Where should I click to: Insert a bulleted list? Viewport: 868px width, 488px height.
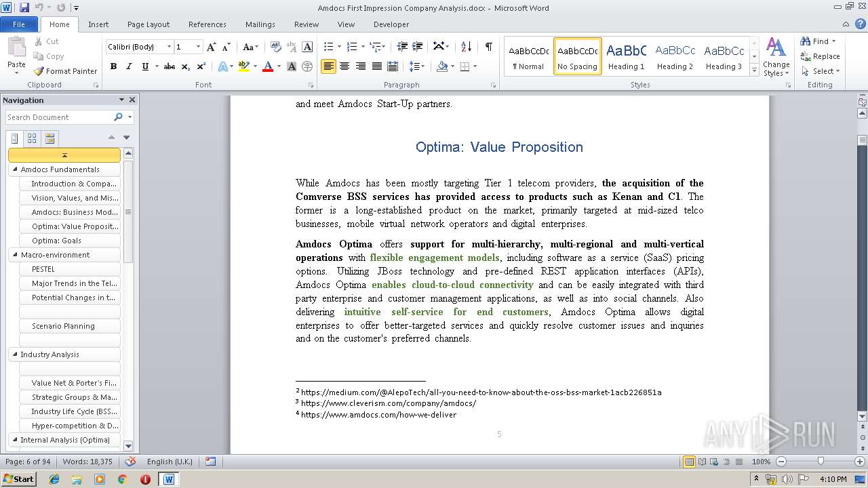329,47
